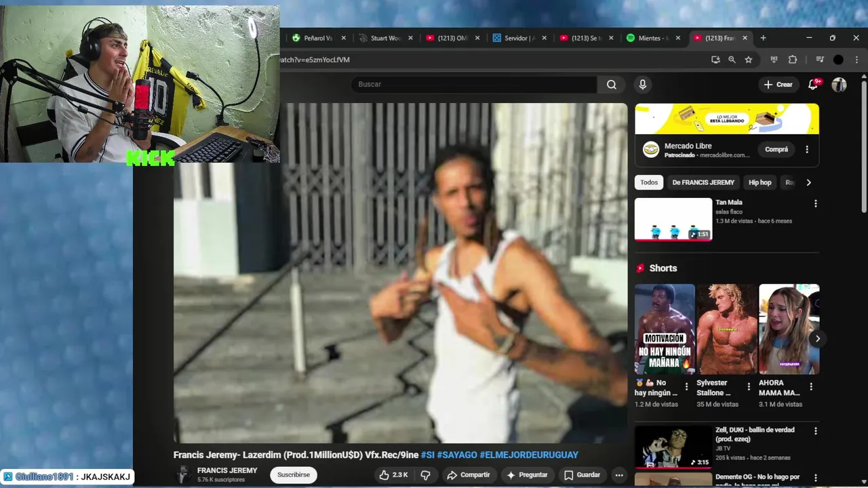Viewport: 868px width, 488px height.
Task: Show more filter chips with right arrow
Action: point(808,182)
